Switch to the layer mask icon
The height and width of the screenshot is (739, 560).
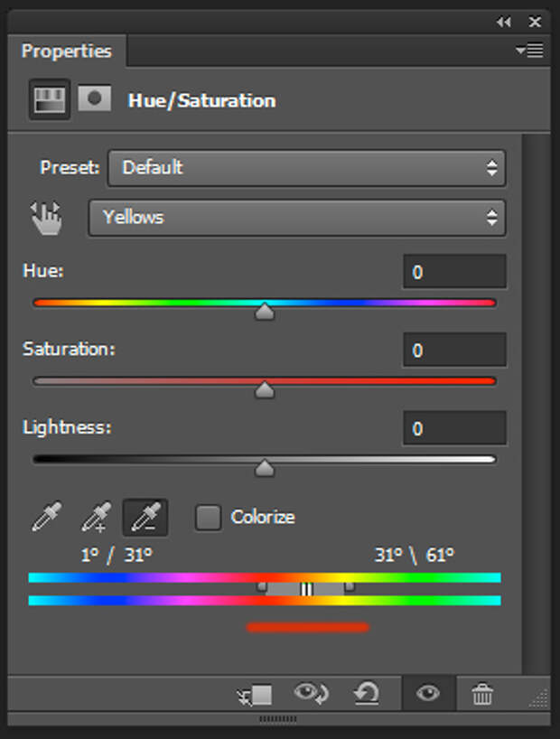pyautogui.click(x=94, y=98)
